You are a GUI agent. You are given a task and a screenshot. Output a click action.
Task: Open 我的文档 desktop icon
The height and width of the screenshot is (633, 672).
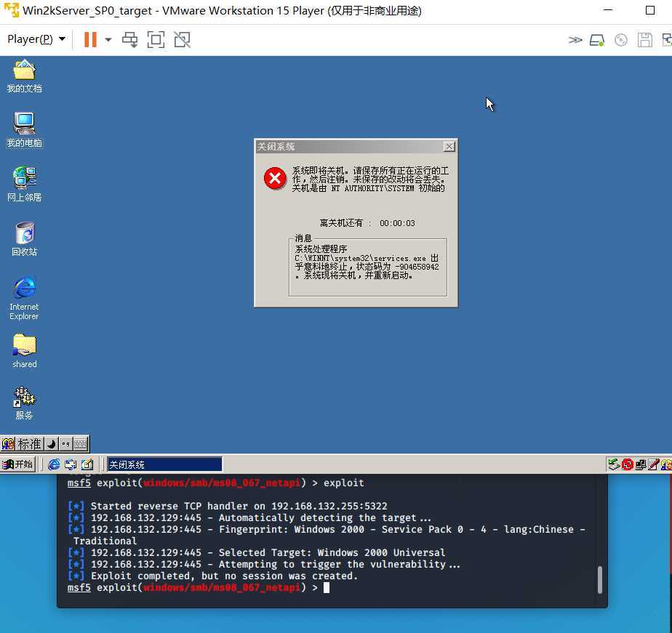click(x=24, y=76)
